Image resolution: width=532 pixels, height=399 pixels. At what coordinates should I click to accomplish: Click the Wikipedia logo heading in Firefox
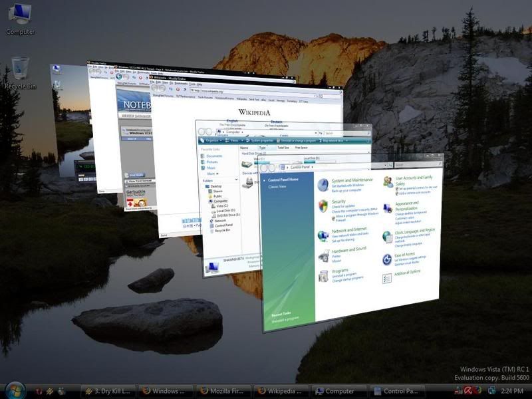point(255,112)
